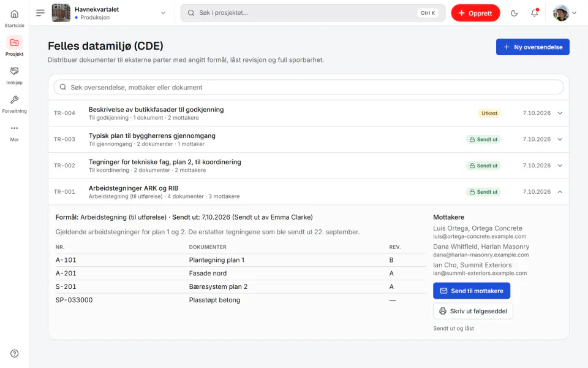The width and height of the screenshot is (588, 368).
Task: Click the REV. column header
Action: (x=395, y=247)
